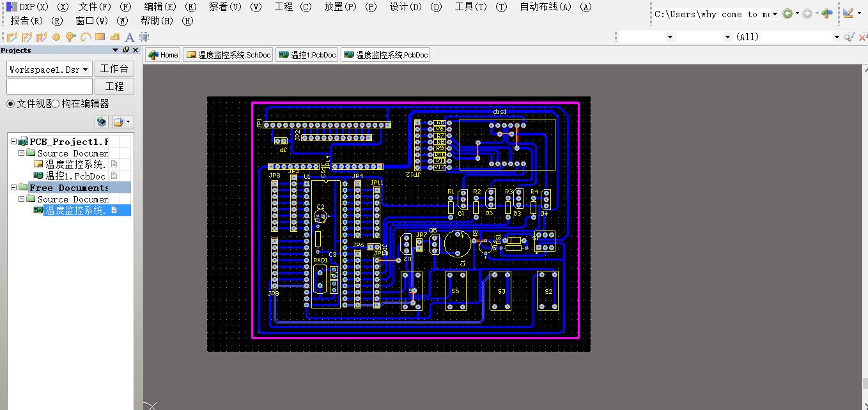Open the 编辑(E) menu
The height and width of the screenshot is (410, 868).
[160, 7]
